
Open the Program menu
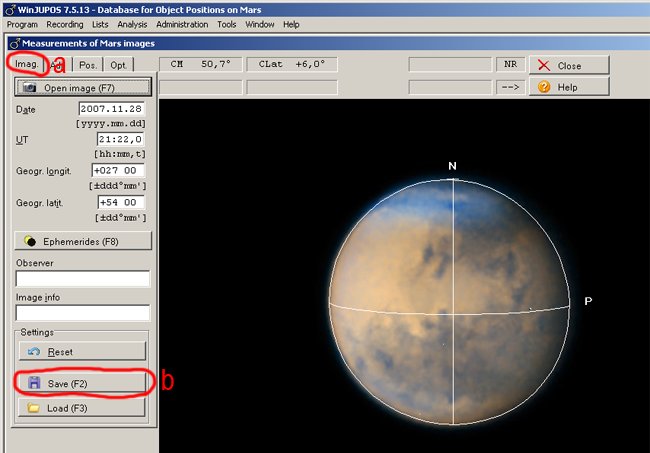(x=23, y=24)
